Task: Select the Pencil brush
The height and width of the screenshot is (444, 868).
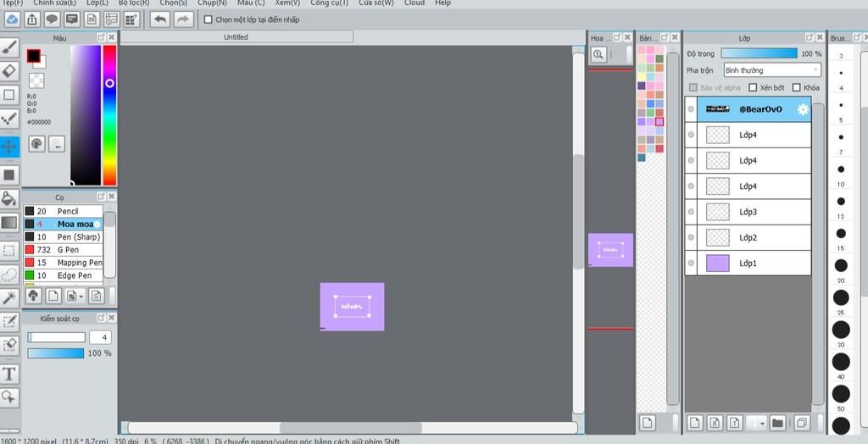Action: tap(63, 211)
